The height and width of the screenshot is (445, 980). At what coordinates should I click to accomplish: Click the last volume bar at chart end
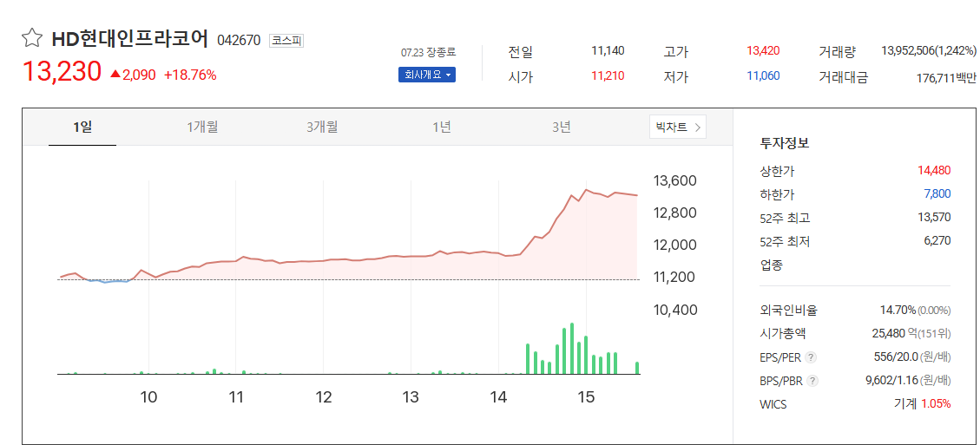(x=637, y=368)
